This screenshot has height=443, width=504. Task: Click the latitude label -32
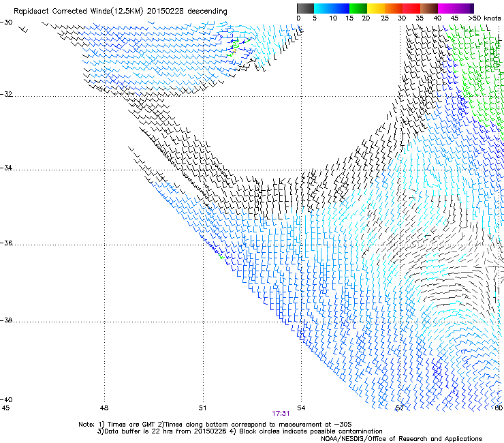coord(6,94)
